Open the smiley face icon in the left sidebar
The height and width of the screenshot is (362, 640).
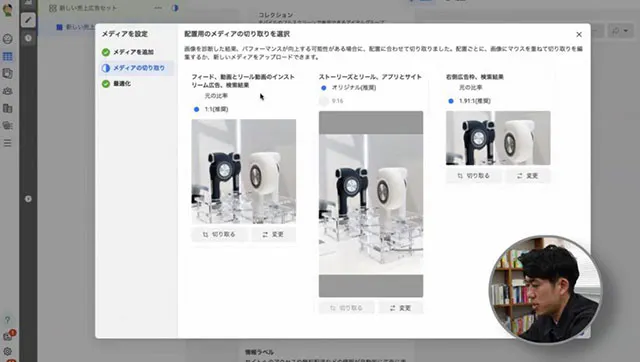point(7,39)
